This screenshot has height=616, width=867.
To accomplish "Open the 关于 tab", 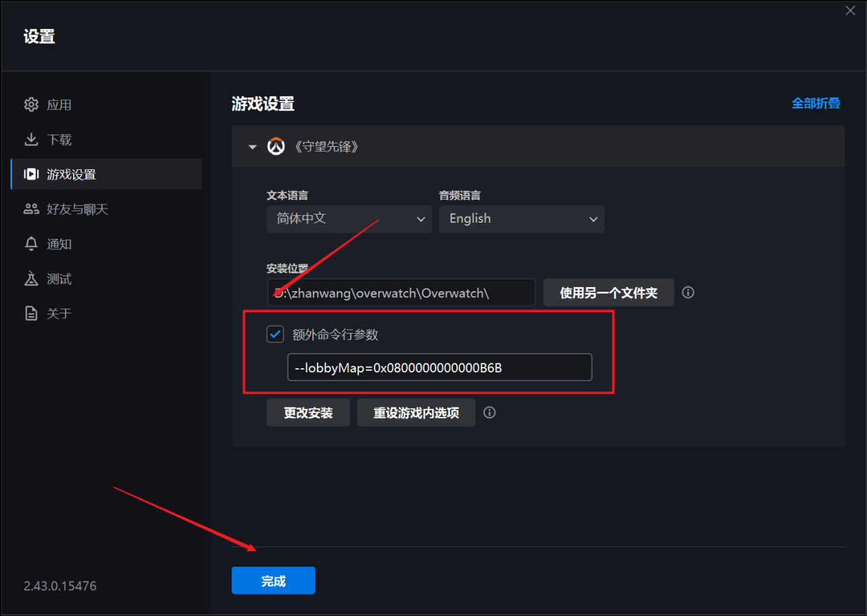I will 106,313.
